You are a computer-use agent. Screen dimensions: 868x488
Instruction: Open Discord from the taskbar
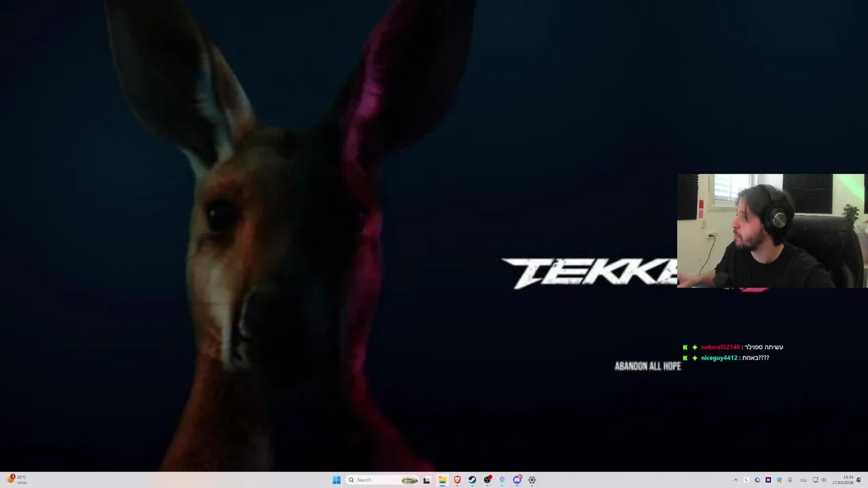(x=517, y=480)
